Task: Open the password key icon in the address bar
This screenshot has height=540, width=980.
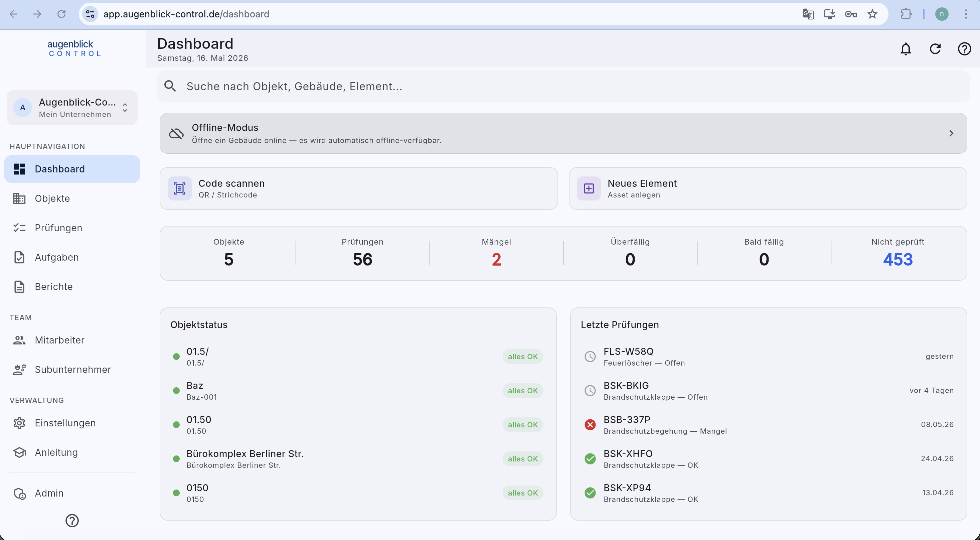Action: [851, 14]
